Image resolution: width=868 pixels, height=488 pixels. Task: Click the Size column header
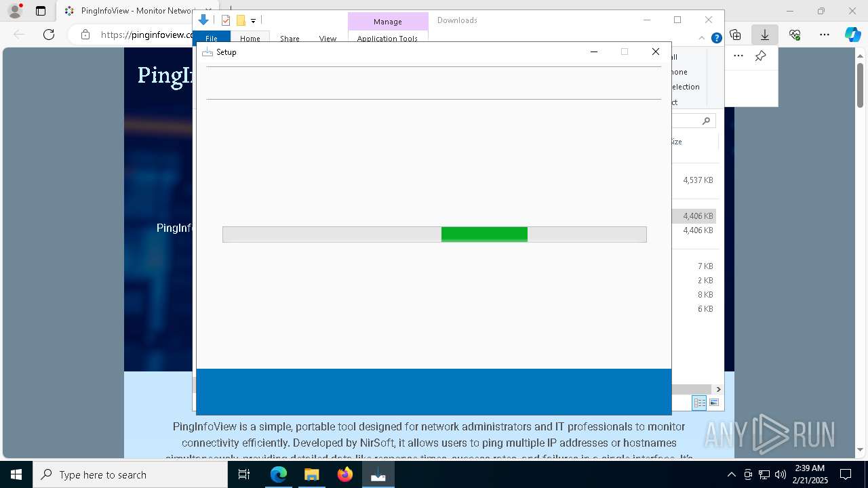click(676, 142)
